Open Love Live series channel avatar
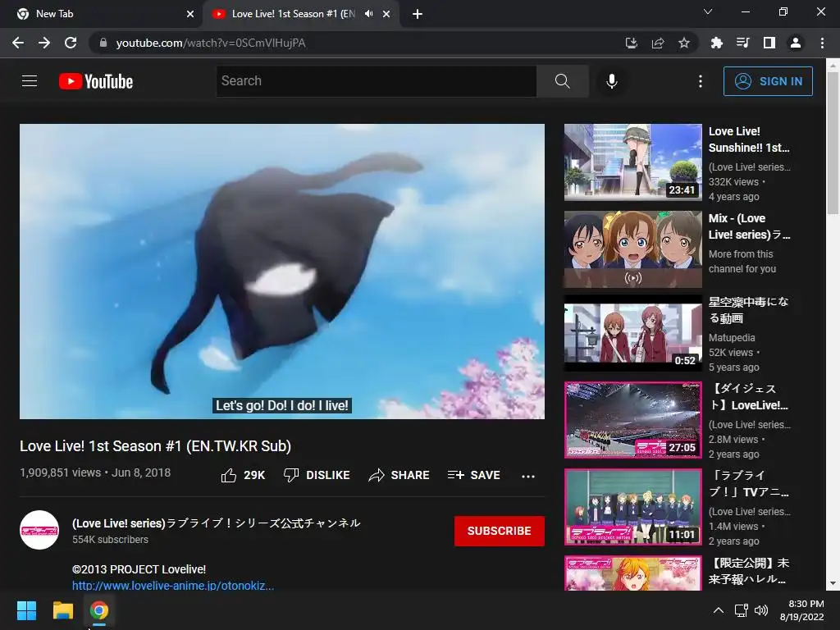 pos(39,531)
